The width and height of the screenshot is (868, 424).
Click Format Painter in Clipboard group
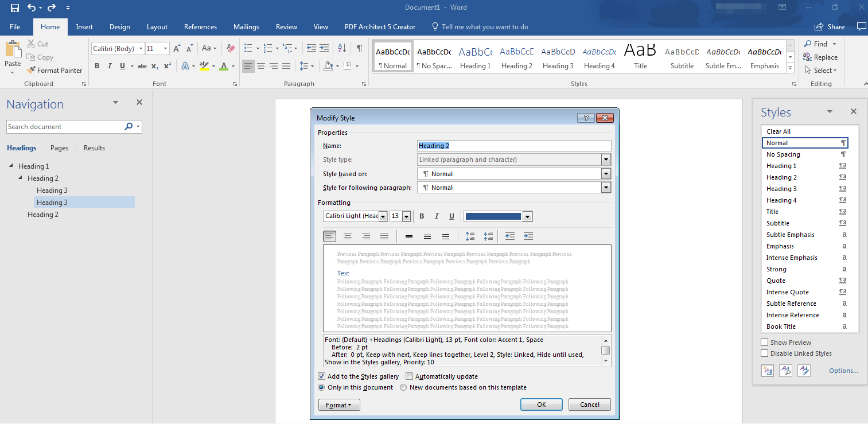point(55,71)
